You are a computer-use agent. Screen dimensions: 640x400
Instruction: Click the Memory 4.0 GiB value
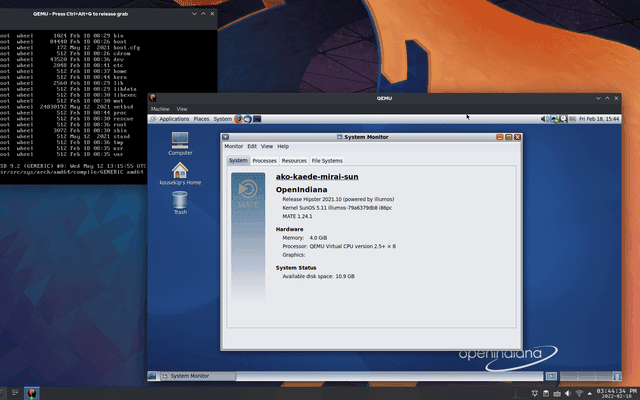tap(318, 238)
